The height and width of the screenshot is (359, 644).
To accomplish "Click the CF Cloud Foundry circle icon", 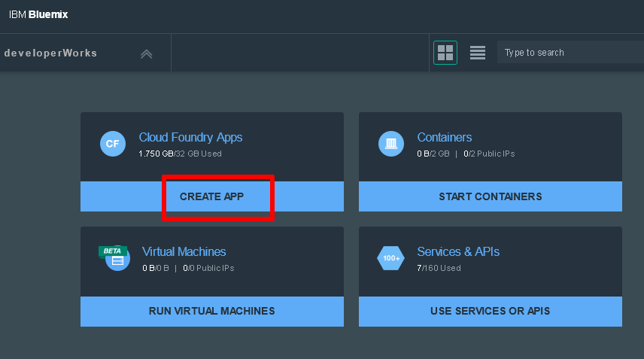I will [112, 144].
